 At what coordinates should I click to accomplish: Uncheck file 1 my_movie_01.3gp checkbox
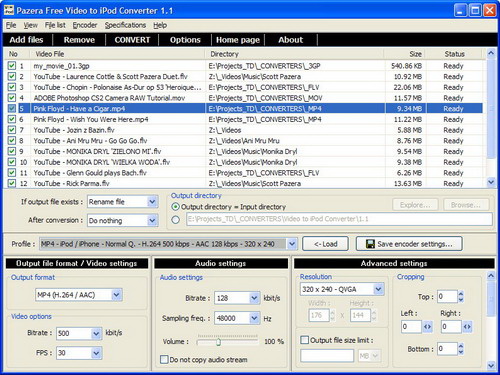(x=12, y=66)
